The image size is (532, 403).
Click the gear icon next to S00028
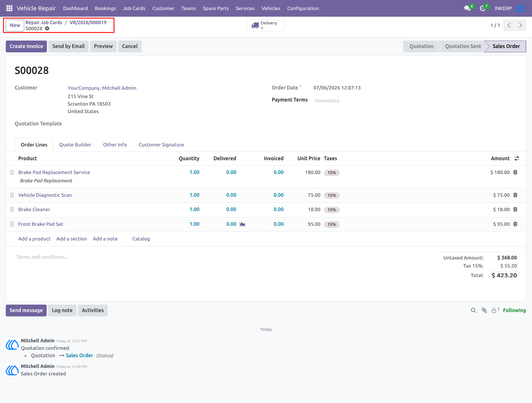tap(47, 28)
